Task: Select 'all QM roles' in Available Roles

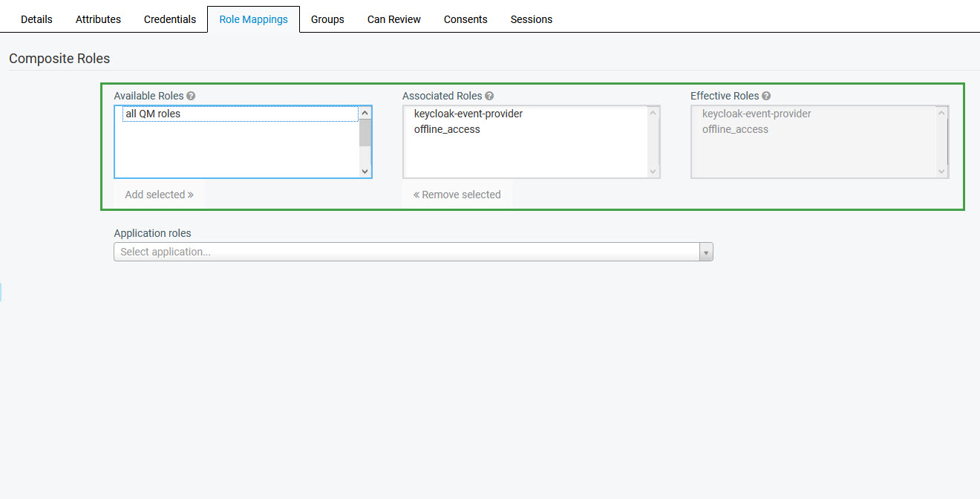Action: 153,114
